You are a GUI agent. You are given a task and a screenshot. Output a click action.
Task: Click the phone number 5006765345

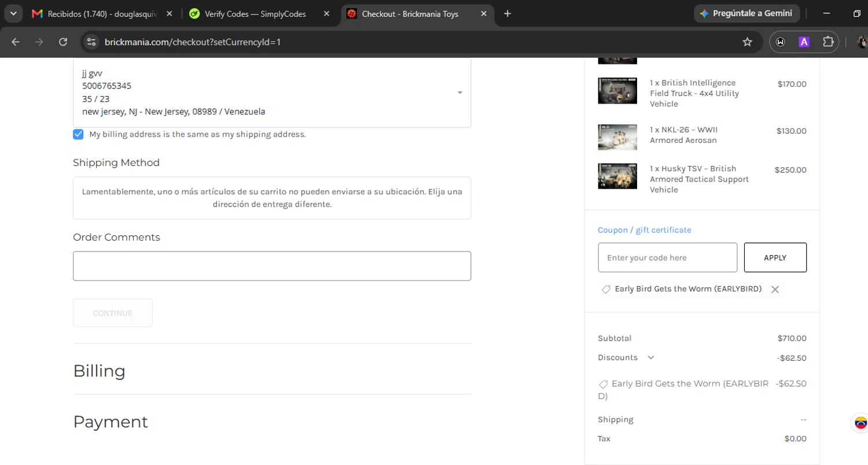(106, 86)
